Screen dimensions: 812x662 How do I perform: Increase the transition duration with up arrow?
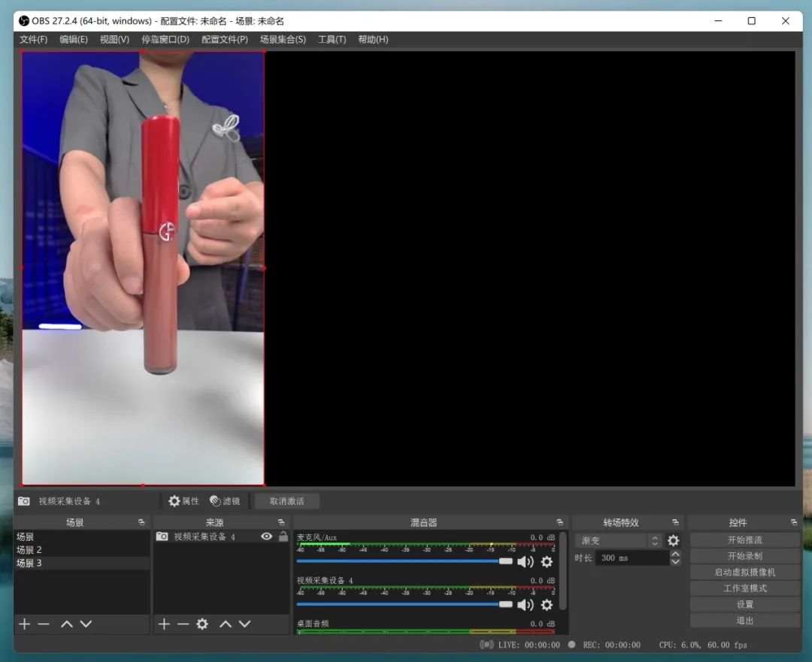[x=675, y=554]
